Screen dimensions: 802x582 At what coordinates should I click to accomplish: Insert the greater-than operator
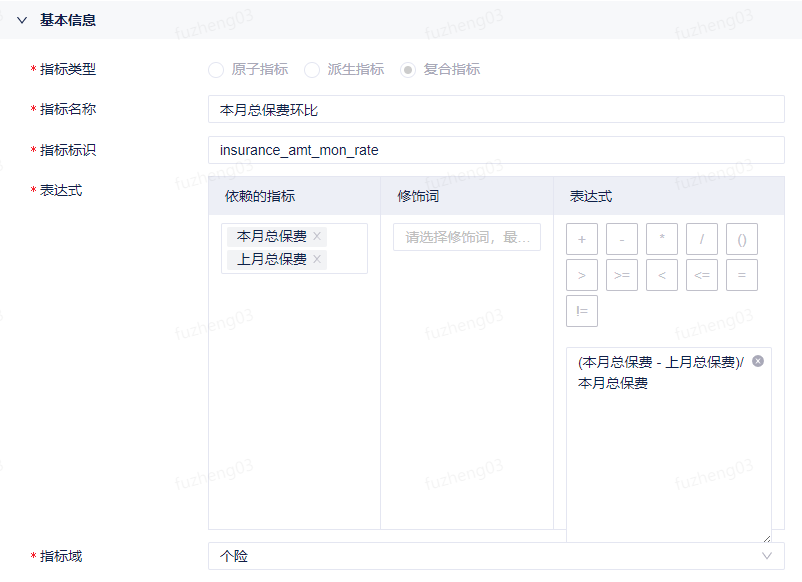(582, 275)
